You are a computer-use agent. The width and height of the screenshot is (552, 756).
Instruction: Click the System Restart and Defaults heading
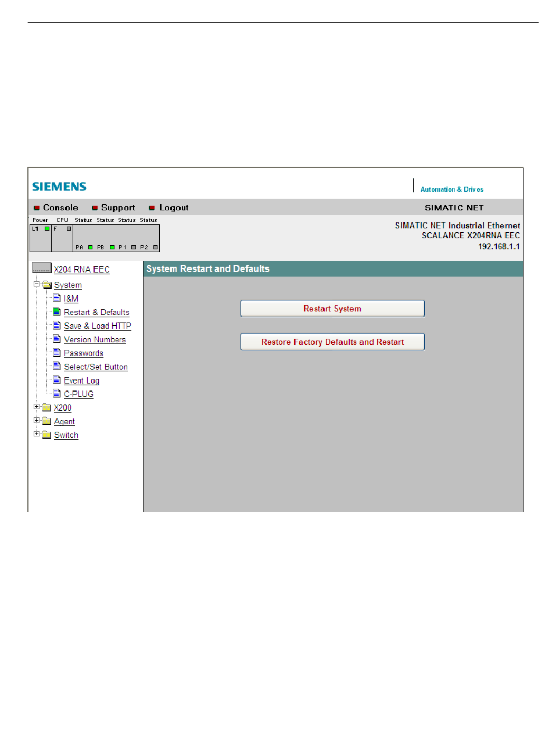(x=208, y=268)
